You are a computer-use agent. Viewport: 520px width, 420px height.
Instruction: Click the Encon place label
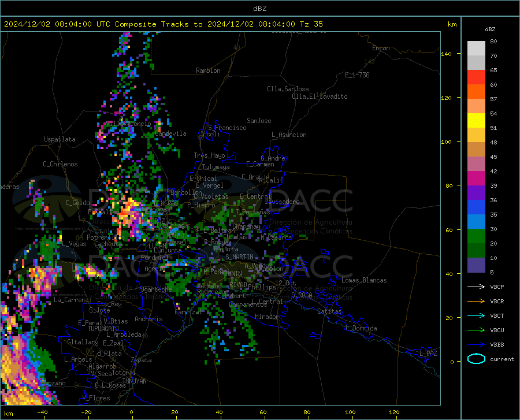pyautogui.click(x=381, y=48)
